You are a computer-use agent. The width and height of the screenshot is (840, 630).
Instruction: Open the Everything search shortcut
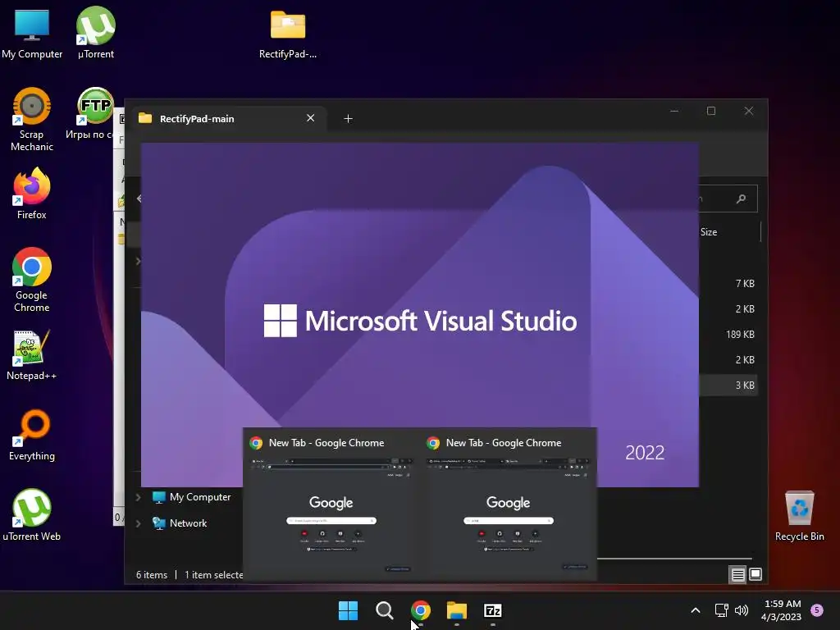point(32,435)
